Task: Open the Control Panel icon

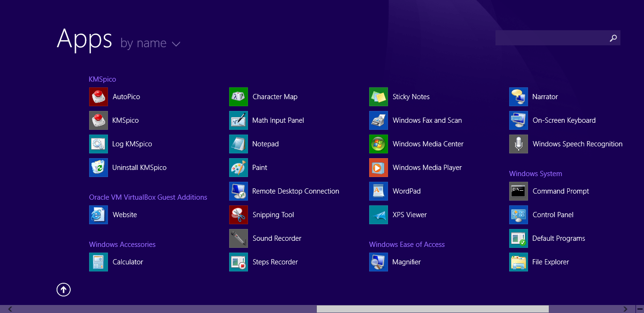Action: (x=519, y=215)
